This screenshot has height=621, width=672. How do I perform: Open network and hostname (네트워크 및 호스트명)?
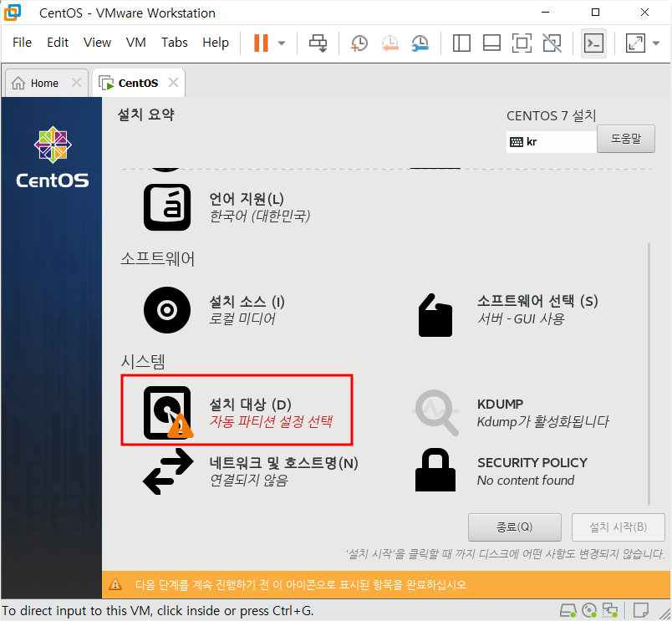click(x=251, y=471)
